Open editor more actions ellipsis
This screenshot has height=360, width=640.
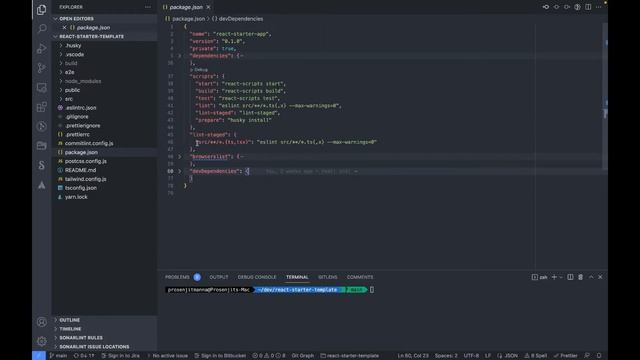click(x=599, y=7)
